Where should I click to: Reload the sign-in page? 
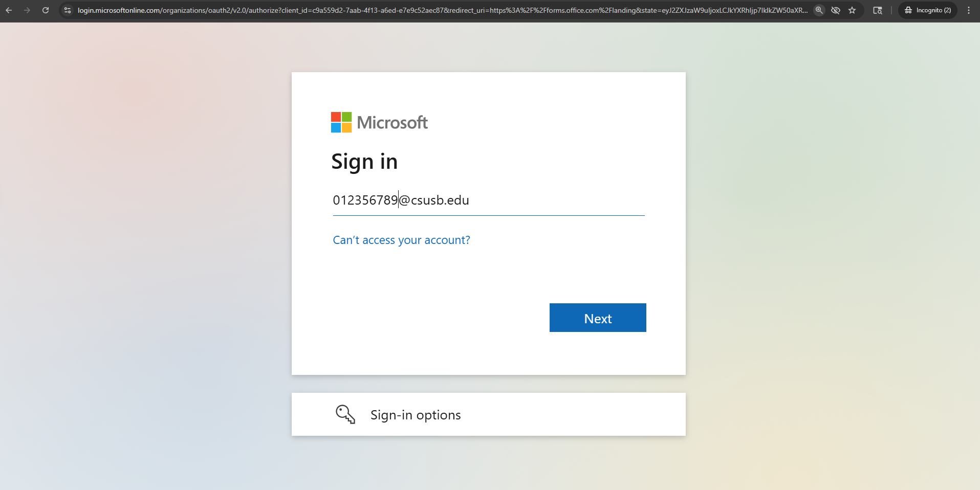pos(46,10)
